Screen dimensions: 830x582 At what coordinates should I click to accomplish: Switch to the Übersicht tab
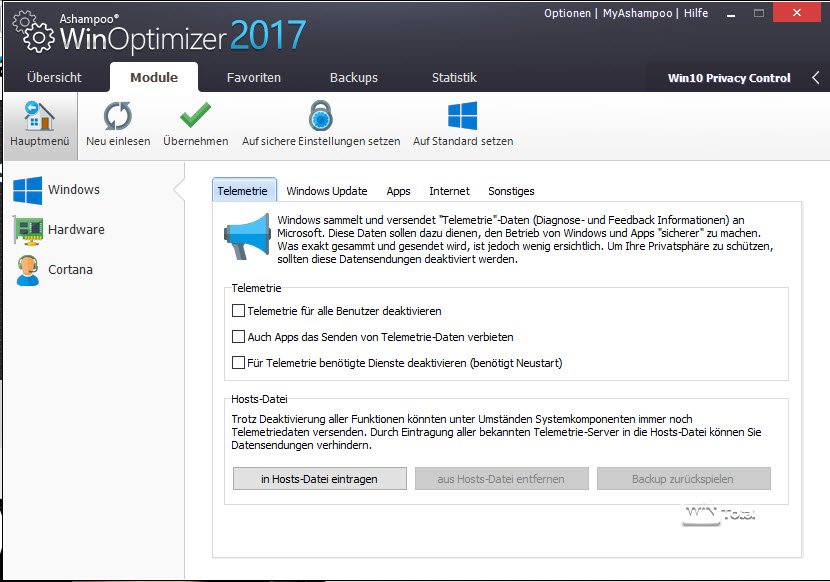pos(55,77)
